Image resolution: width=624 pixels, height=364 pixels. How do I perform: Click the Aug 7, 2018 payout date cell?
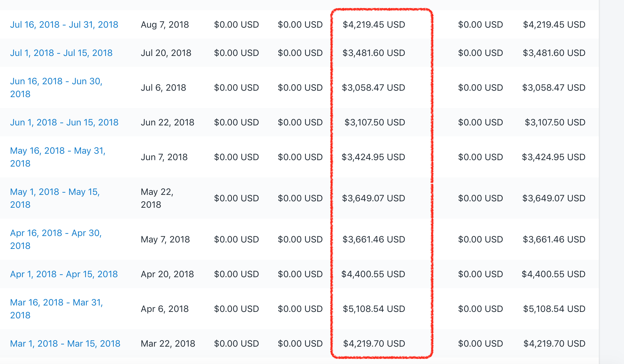pos(165,25)
